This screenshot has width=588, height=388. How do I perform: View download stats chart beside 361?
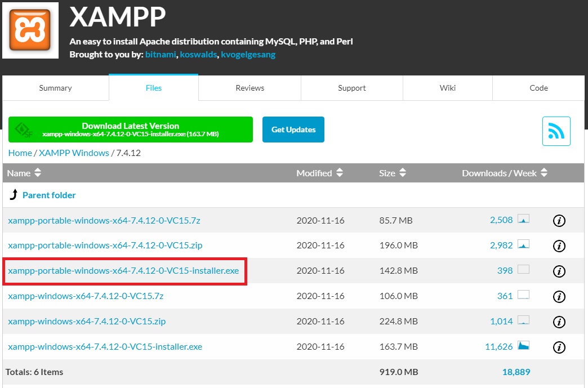click(x=523, y=295)
